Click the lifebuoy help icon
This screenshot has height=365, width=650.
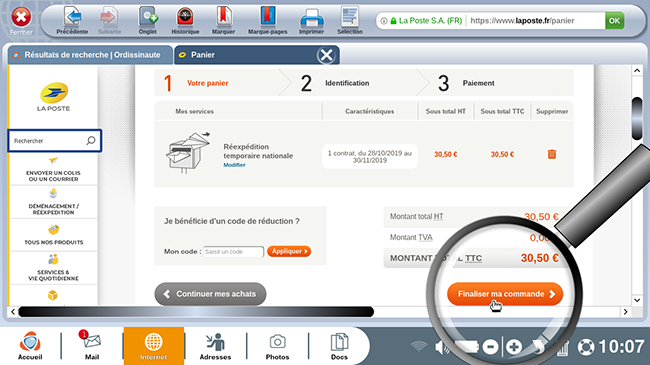586,347
